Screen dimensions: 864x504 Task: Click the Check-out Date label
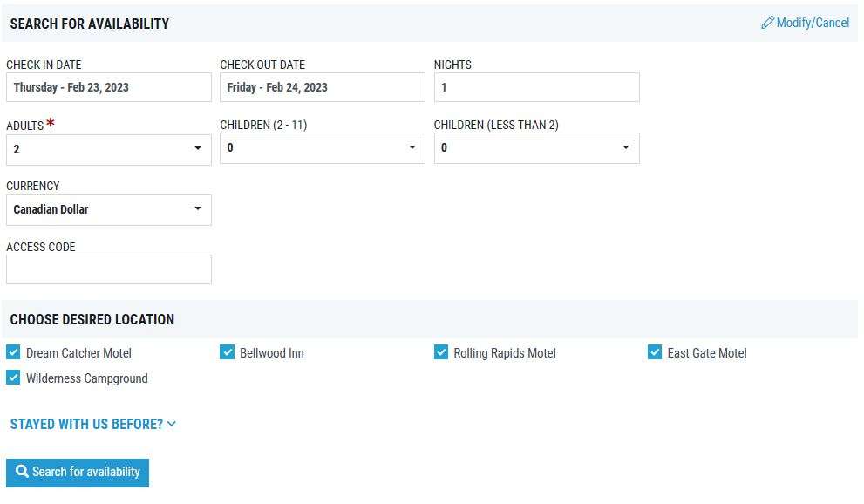(x=262, y=65)
